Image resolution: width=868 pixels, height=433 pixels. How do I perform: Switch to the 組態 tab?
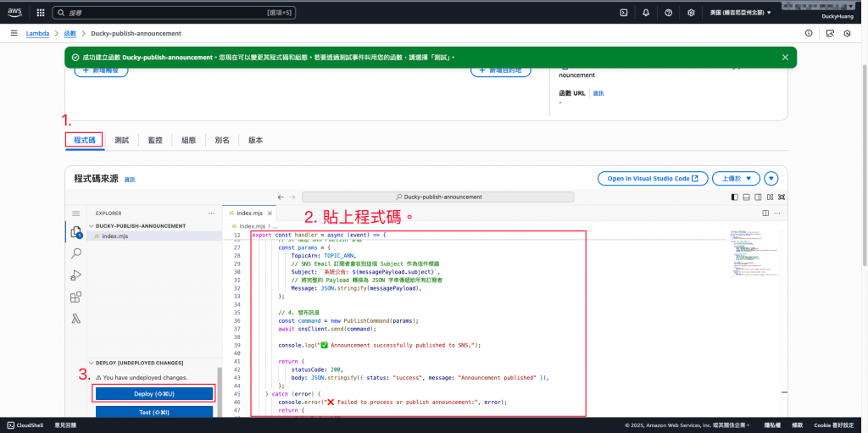point(189,140)
